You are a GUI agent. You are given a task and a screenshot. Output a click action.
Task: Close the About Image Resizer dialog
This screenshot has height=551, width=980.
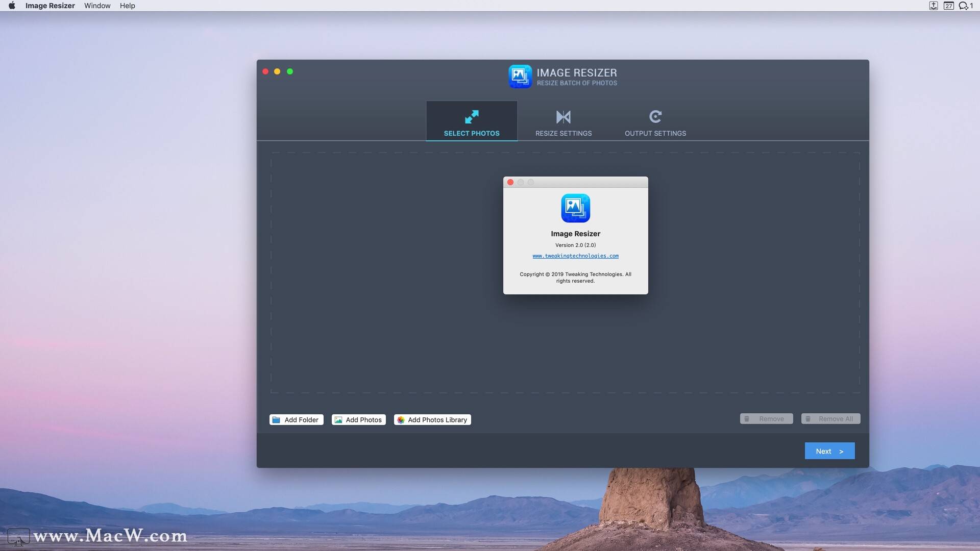point(510,182)
